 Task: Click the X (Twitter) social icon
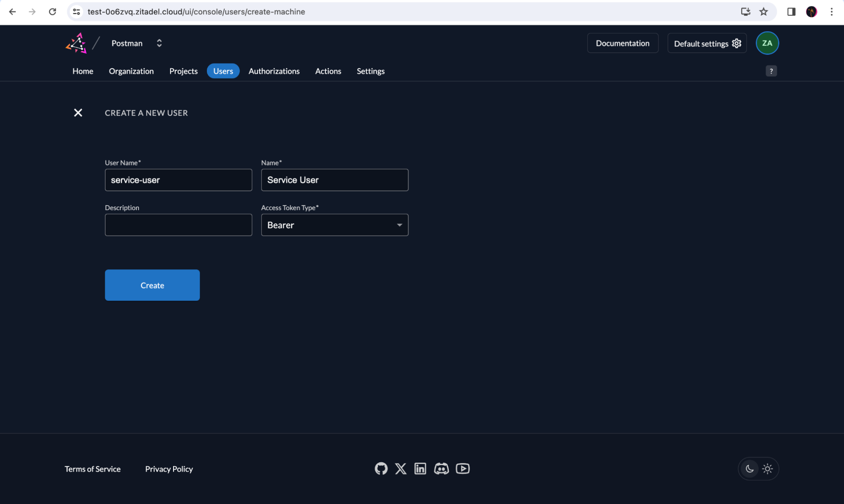[400, 469]
